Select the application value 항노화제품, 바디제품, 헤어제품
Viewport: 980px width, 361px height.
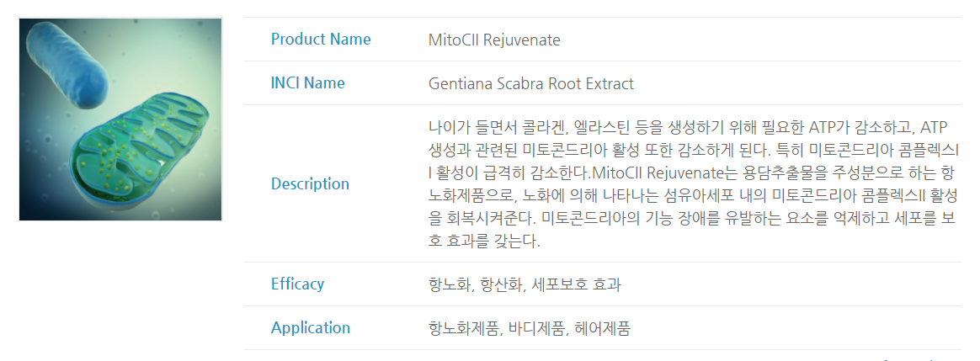tap(530, 328)
